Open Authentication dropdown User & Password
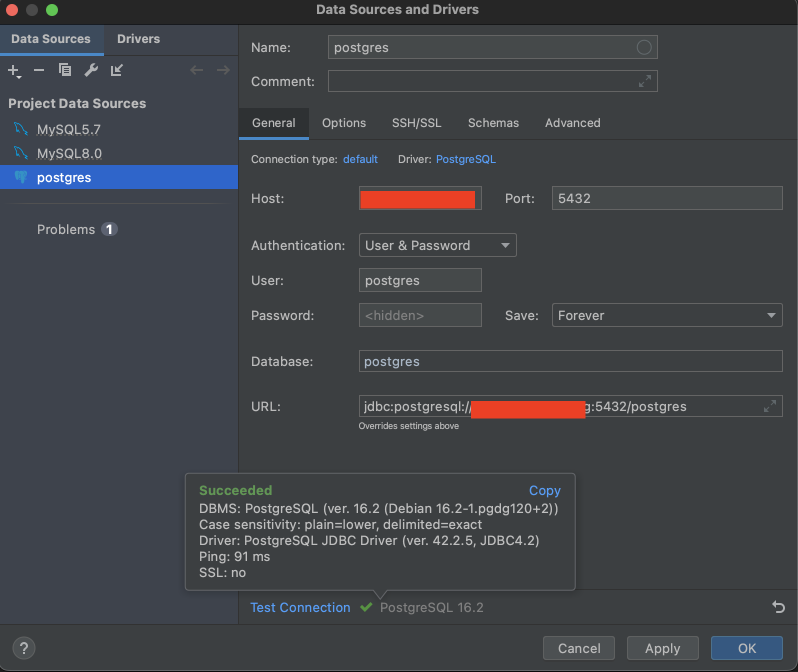Viewport: 798px width, 672px height. [437, 245]
